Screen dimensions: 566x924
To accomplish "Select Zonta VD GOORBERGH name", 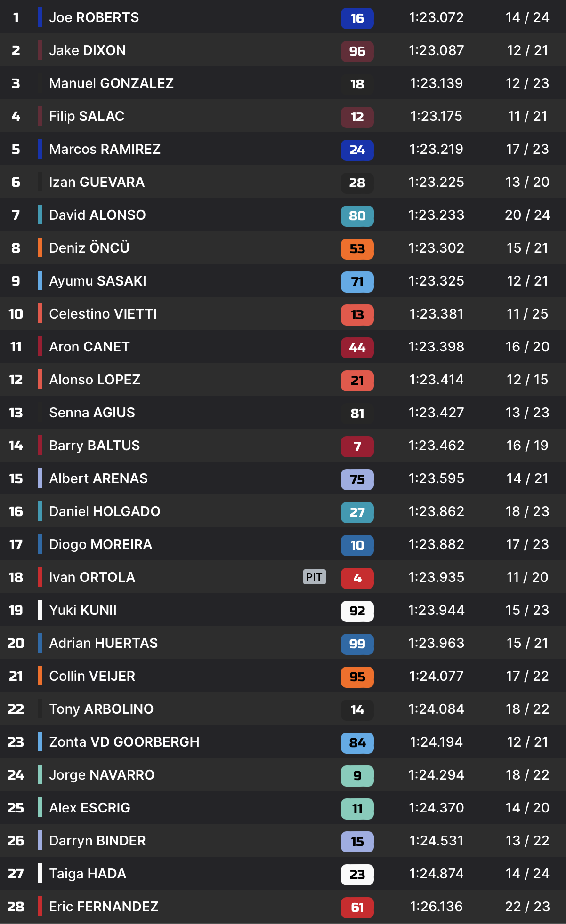I will pos(124,742).
